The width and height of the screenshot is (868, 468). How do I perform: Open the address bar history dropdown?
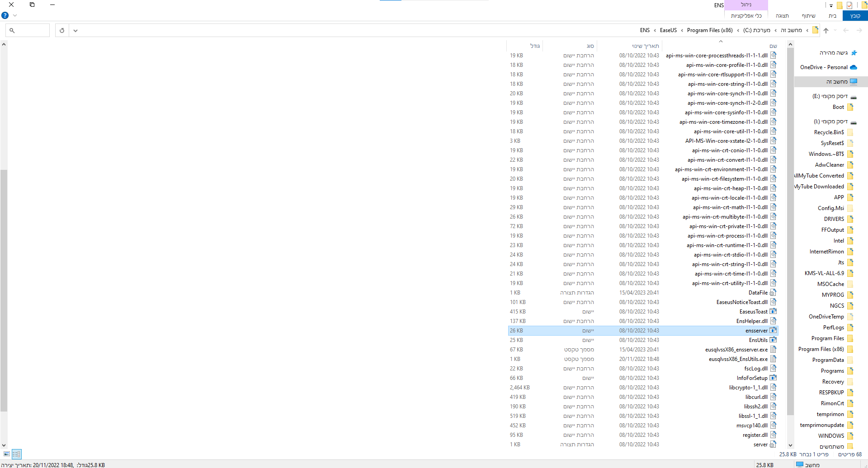point(75,30)
